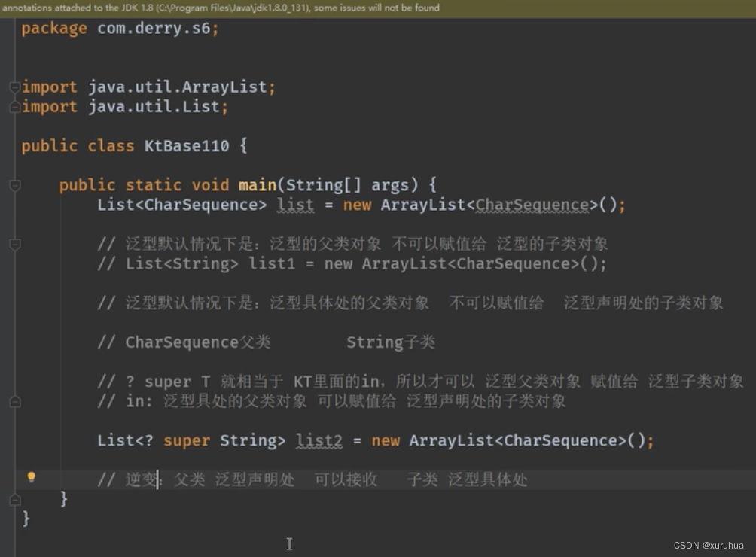Click 'java.util.ArrayList' in import statement
The height and width of the screenshot is (557, 756).
tap(177, 87)
